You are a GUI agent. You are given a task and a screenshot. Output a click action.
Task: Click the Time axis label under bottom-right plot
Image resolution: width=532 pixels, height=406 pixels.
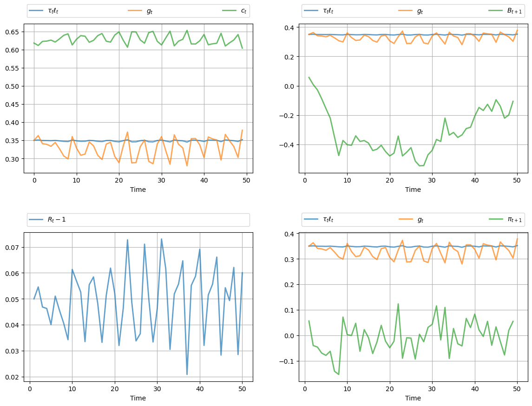coord(413,398)
